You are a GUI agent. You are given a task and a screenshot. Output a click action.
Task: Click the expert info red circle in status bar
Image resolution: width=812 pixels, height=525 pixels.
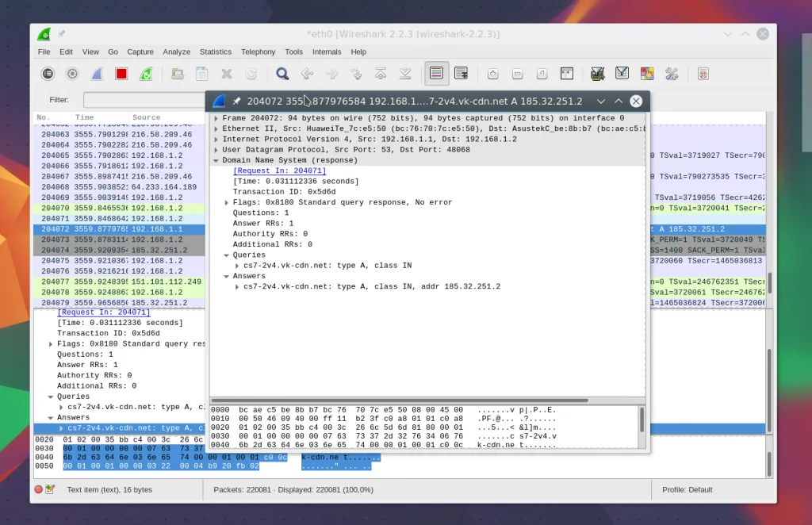point(38,490)
